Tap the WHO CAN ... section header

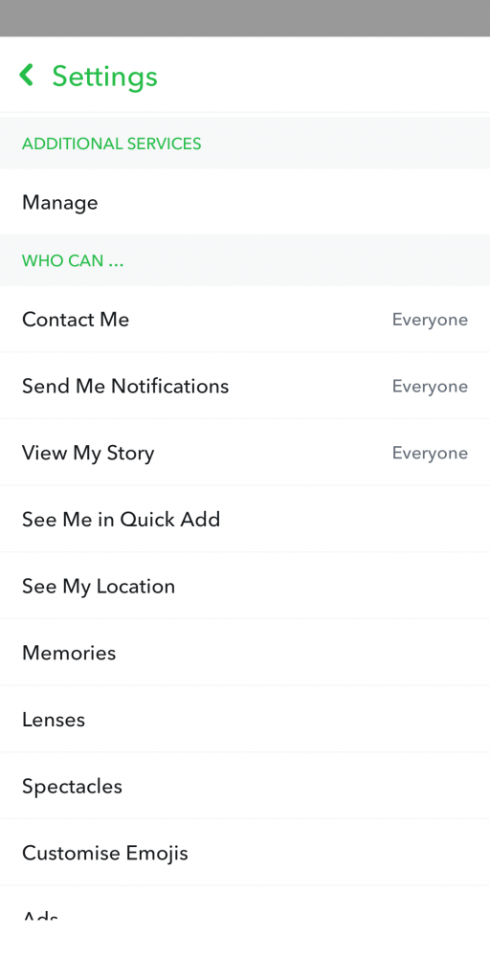tap(245, 260)
